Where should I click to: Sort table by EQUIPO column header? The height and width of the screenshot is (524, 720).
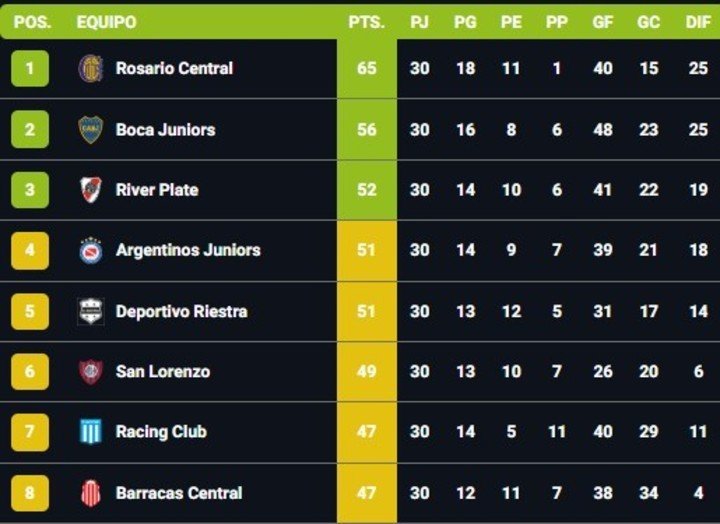pos(106,21)
